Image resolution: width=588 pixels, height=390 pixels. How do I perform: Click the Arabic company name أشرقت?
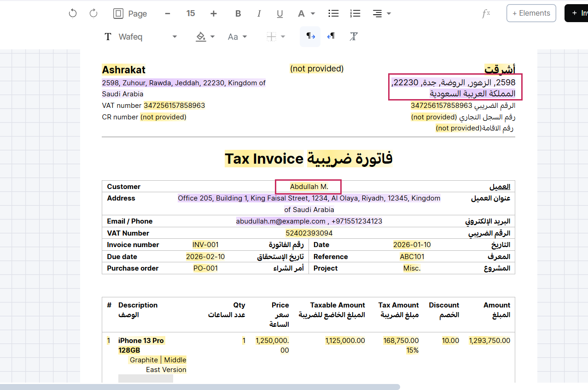point(500,70)
